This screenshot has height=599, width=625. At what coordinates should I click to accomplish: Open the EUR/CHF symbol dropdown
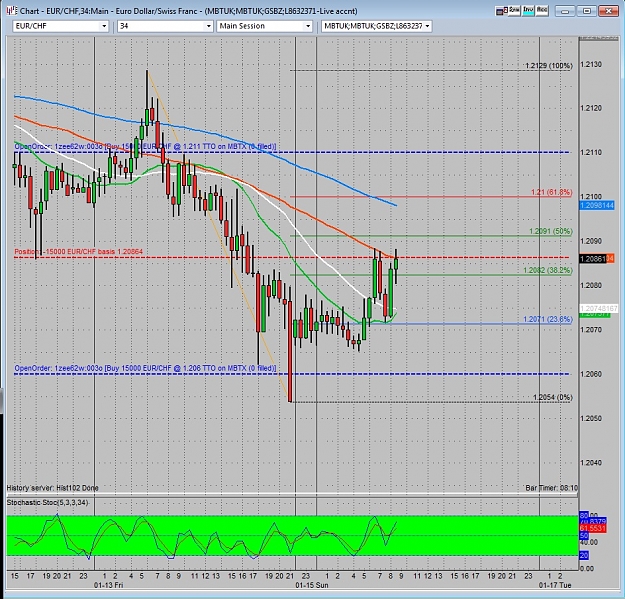pyautogui.click(x=104, y=26)
